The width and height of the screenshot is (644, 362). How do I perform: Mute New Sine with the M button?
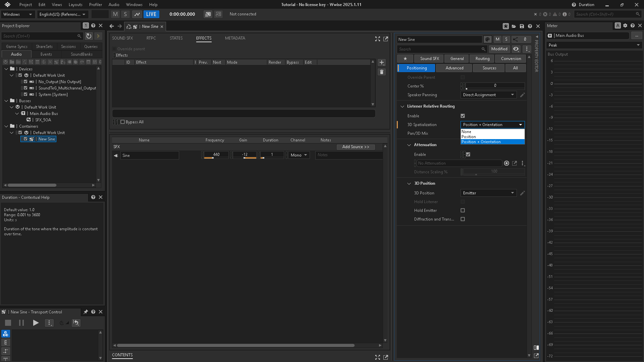[498, 39]
